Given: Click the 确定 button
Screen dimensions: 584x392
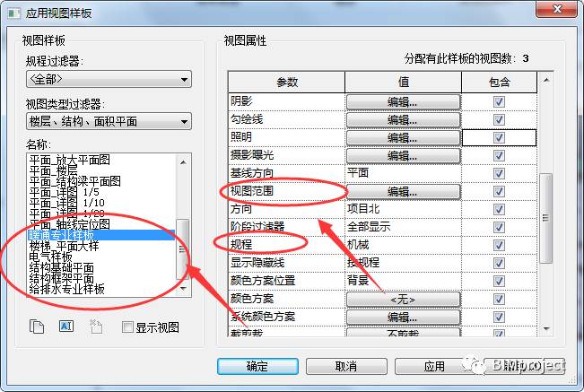Looking at the screenshot, I should [x=257, y=366].
